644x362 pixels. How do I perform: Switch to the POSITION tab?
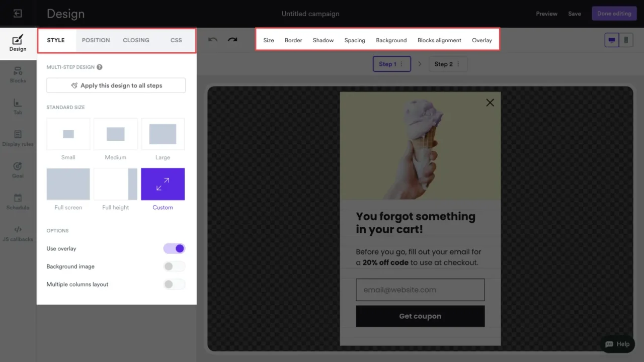click(96, 40)
